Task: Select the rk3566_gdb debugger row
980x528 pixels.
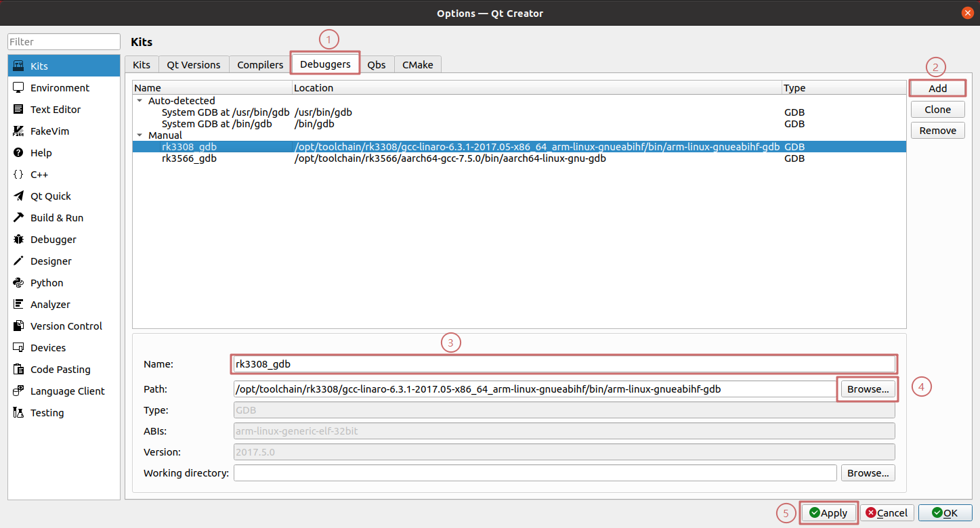Action: click(189, 158)
